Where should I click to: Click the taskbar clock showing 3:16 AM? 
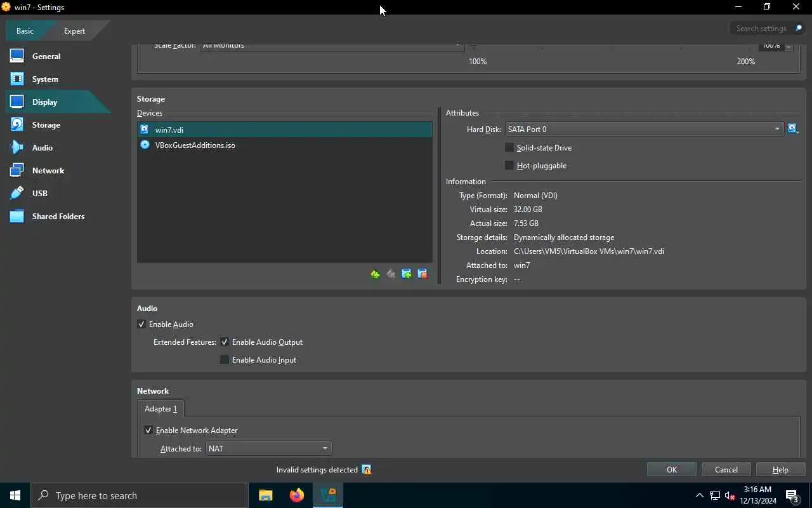(757, 495)
